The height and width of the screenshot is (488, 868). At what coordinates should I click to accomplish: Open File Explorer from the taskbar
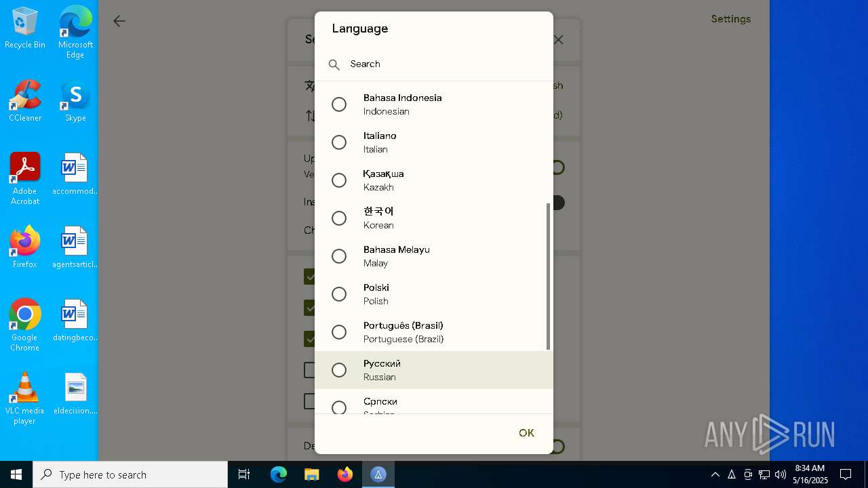pos(311,474)
